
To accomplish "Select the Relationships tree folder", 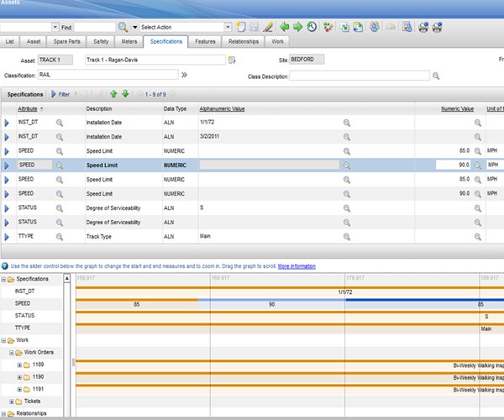I will point(31,413).
